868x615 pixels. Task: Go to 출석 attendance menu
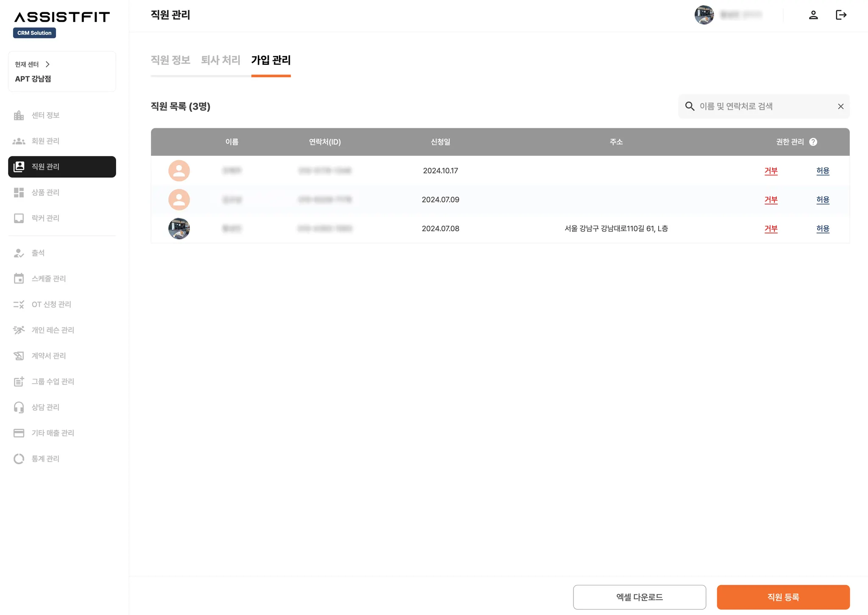coord(38,253)
